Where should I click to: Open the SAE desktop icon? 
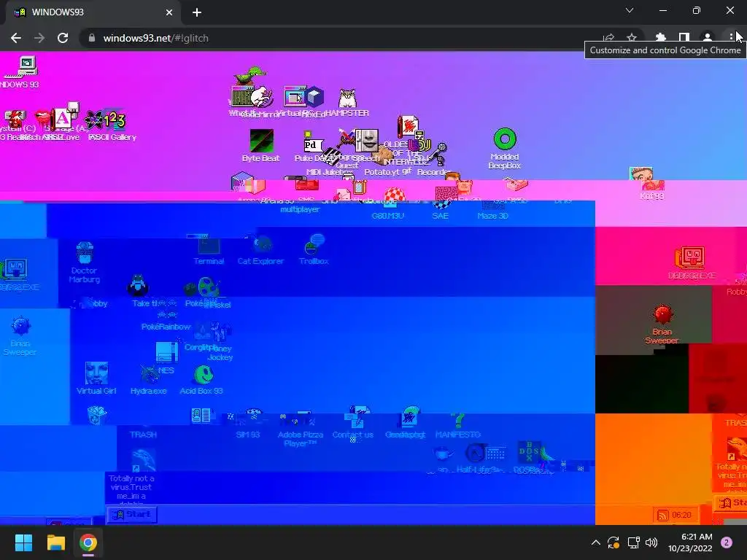point(440,211)
